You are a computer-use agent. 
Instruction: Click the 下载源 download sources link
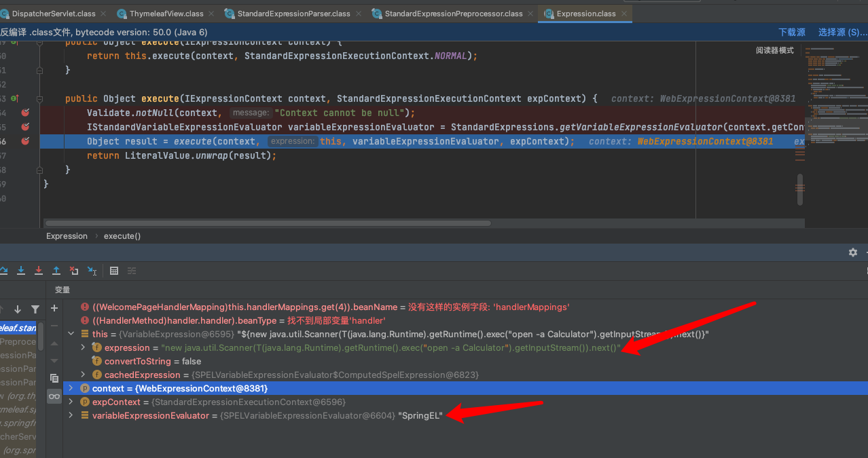coord(791,32)
